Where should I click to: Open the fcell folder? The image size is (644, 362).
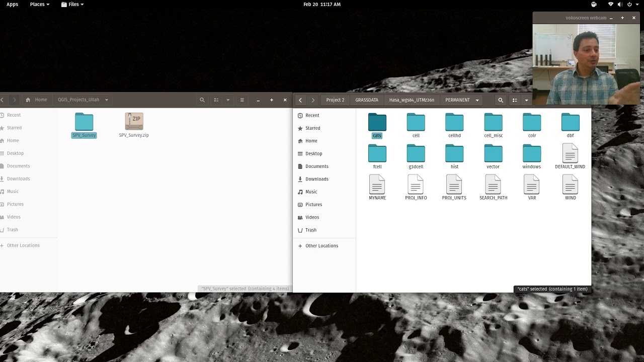[377, 157]
